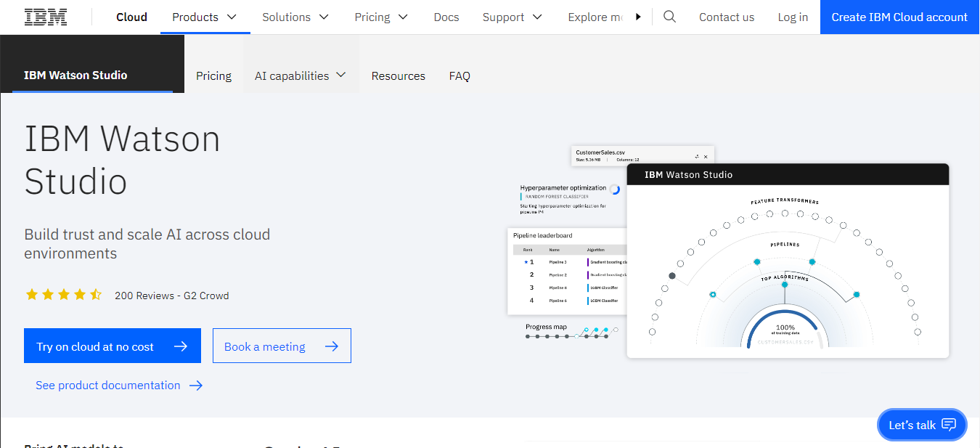Expand the Pricing menu in top bar
The width and height of the screenshot is (980, 448).
(381, 17)
